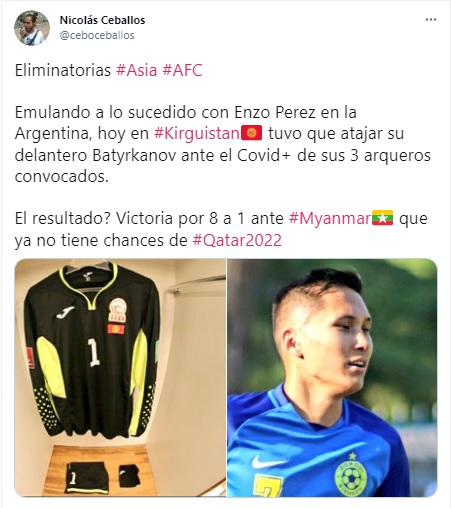Click the Dordoi club badge on blue shirt

[x=351, y=474]
